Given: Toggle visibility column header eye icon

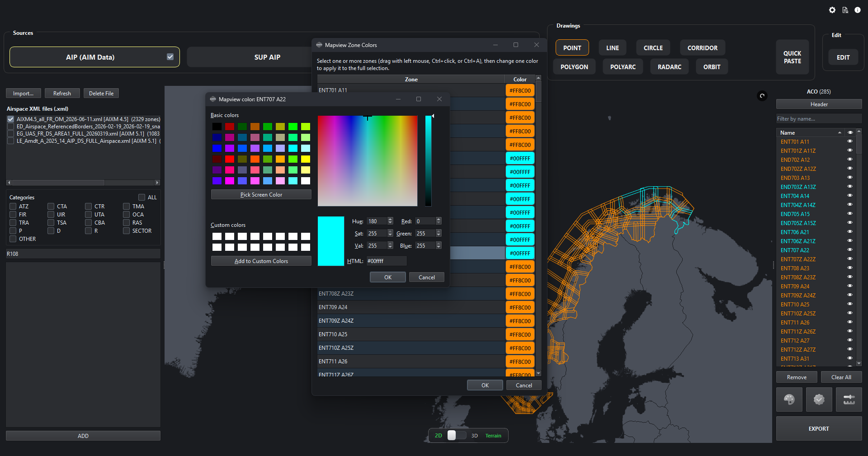Looking at the screenshot, I should point(850,132).
